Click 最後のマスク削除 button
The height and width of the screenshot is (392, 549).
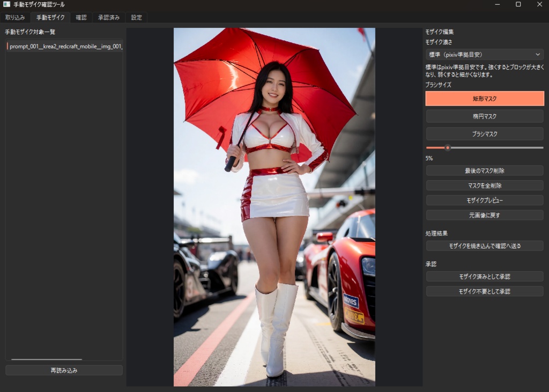pos(485,171)
